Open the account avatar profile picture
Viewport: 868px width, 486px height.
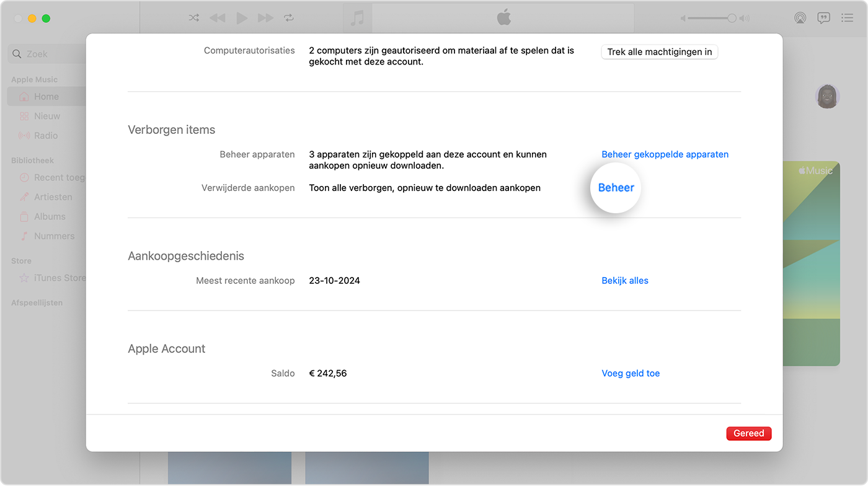point(827,97)
